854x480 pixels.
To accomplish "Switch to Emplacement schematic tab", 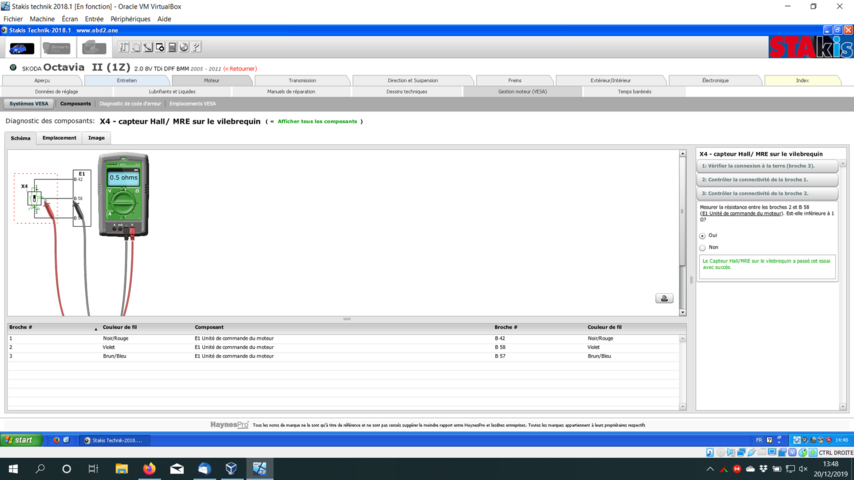I will (59, 138).
